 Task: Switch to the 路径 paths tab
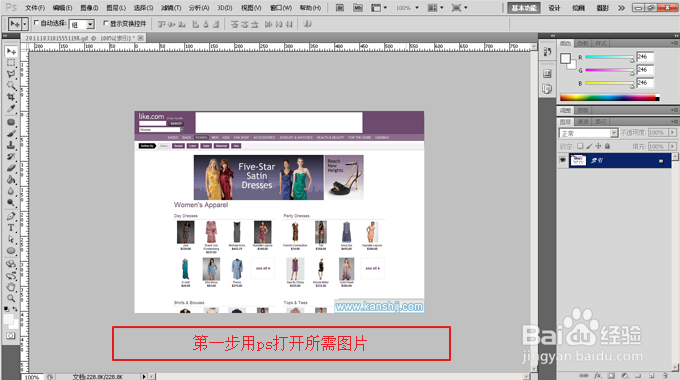[x=601, y=122]
